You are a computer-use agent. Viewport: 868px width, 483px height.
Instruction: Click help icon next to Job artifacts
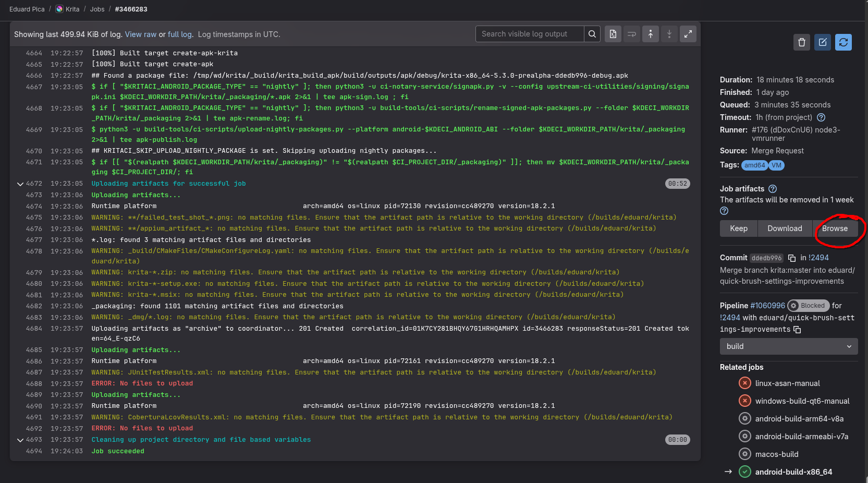point(773,189)
